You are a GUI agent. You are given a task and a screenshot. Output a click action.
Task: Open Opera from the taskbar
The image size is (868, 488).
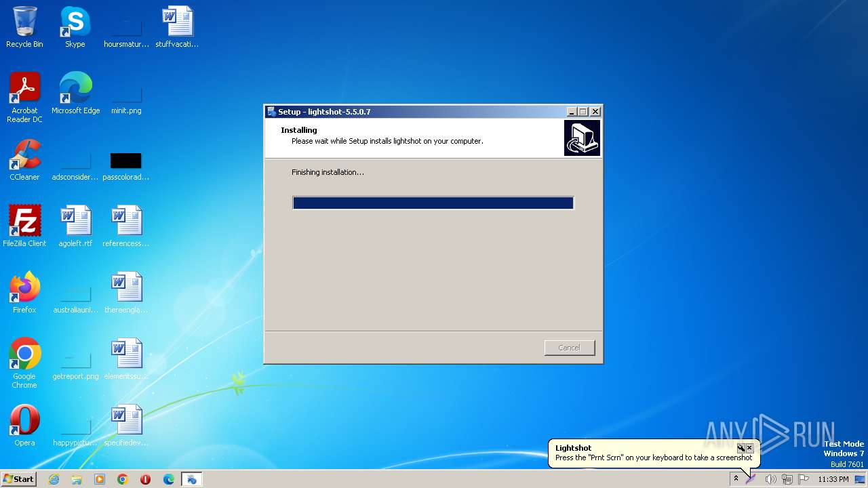(x=146, y=479)
